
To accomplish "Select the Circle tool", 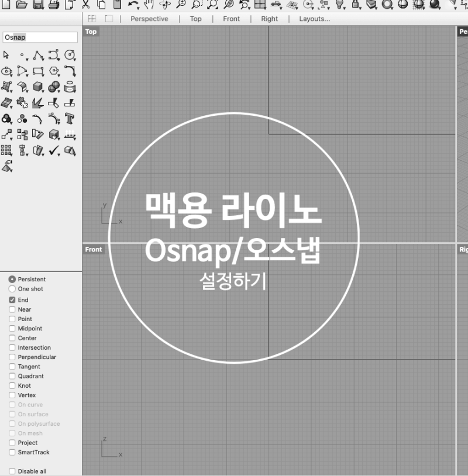I will click(x=70, y=55).
